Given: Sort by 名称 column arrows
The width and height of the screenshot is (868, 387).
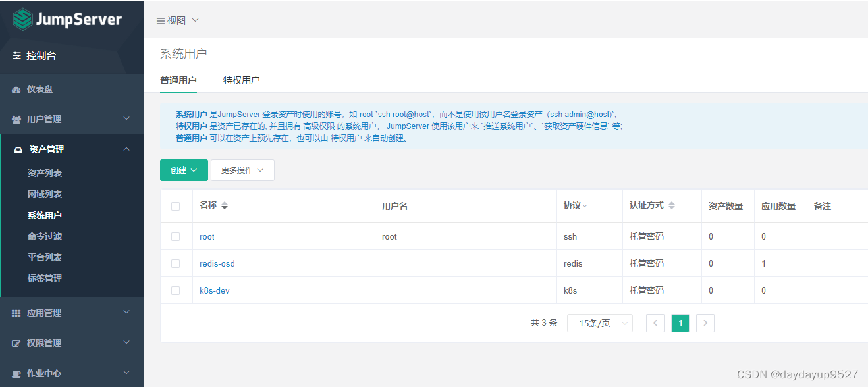Looking at the screenshot, I should coord(225,205).
